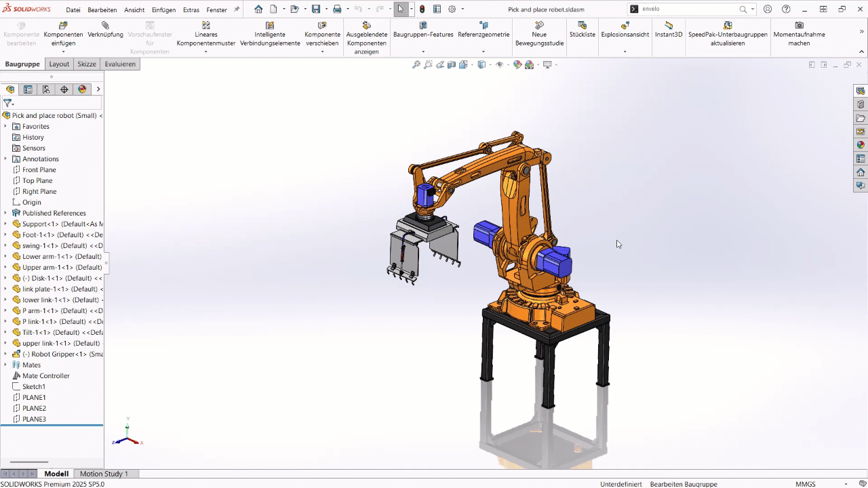Open the View Orientation dropdown arrow

pyautogui.click(x=490, y=64)
